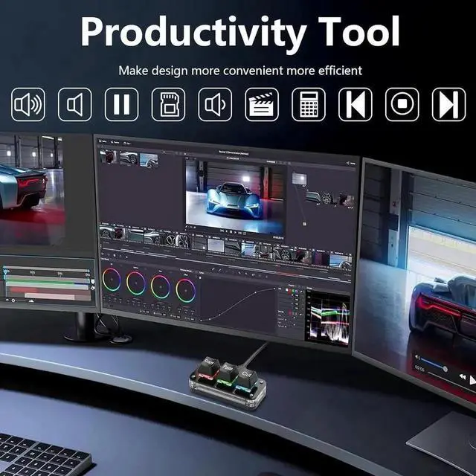Click the loud speaker volume-up icon

[28, 105]
